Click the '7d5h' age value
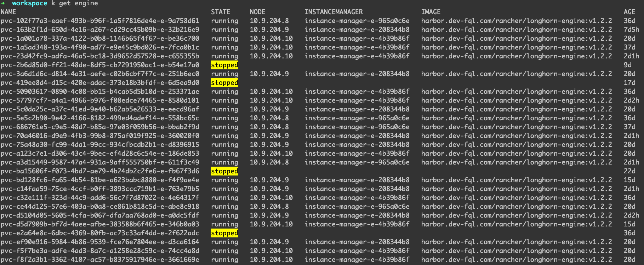Image resolution: width=644 pixels, height=265 pixels. (x=631, y=30)
